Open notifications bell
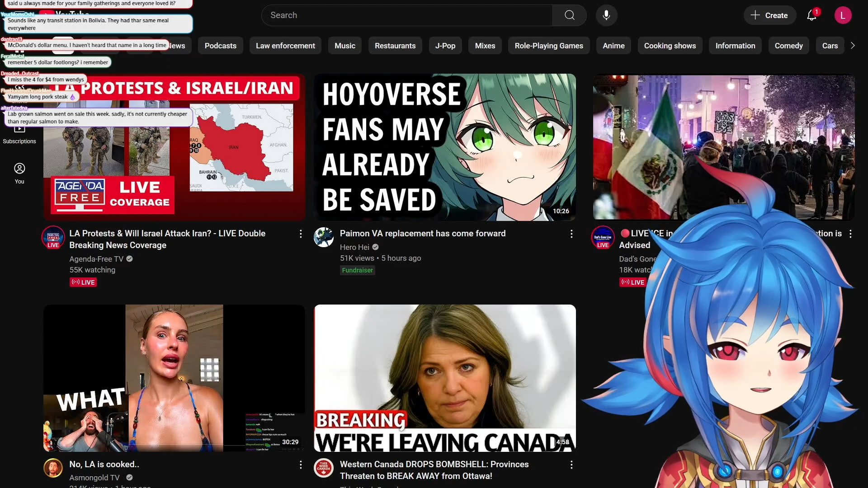Image resolution: width=868 pixels, height=488 pixels. point(812,15)
